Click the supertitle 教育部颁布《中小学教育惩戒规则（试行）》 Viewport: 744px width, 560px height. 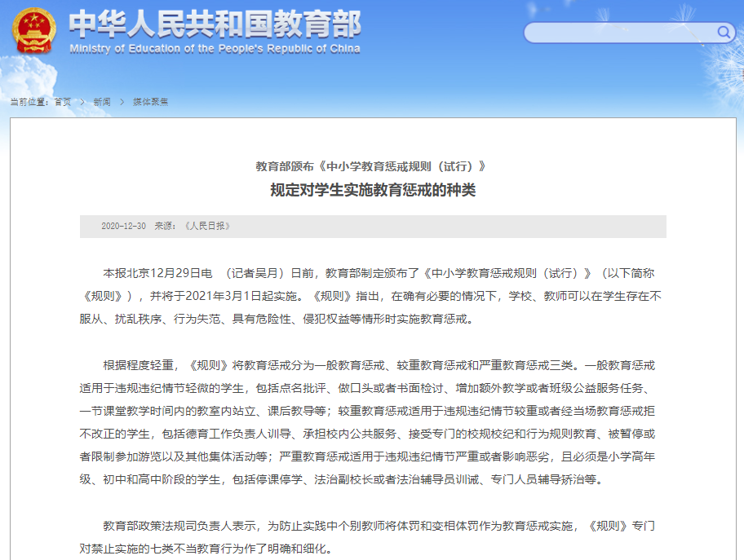[x=373, y=166]
